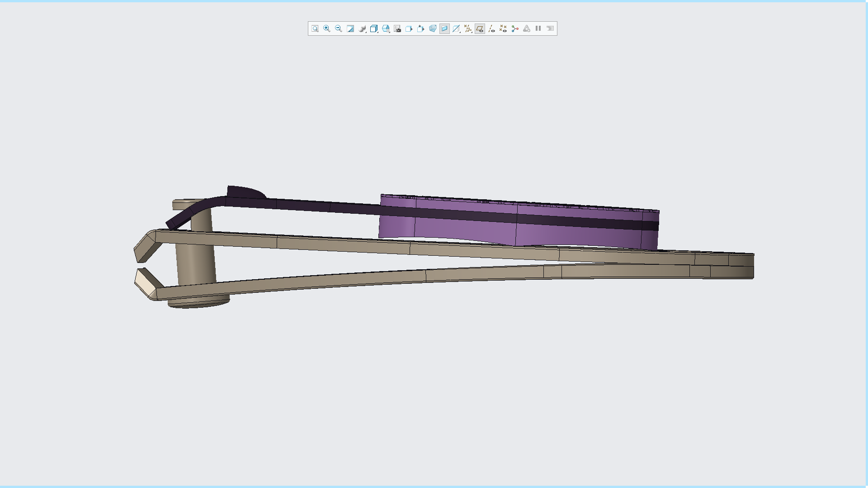Click the spin center icon
The width and height of the screenshot is (868, 488).
[515, 28]
